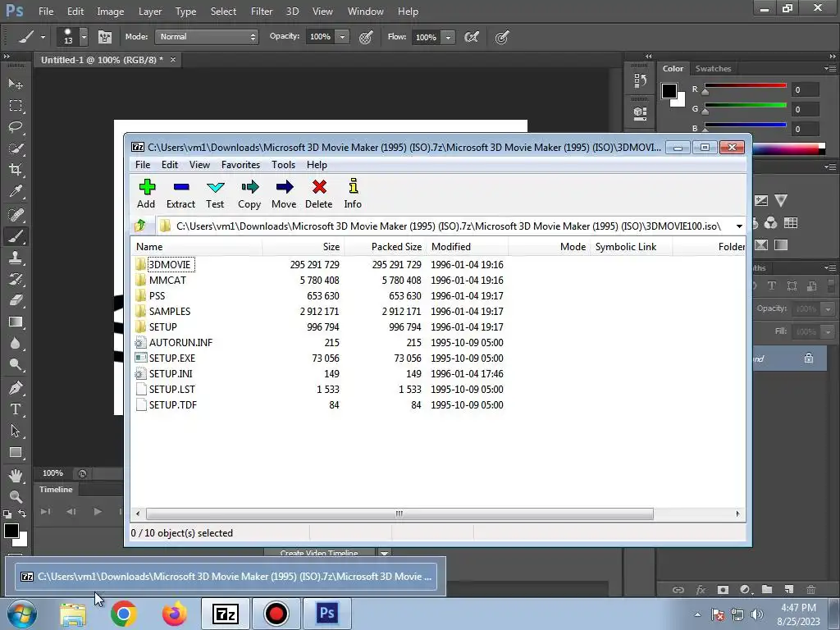Screen dimensions: 840x630
Task: Select the 3DMOVIE folder row
Action: (x=319, y=265)
